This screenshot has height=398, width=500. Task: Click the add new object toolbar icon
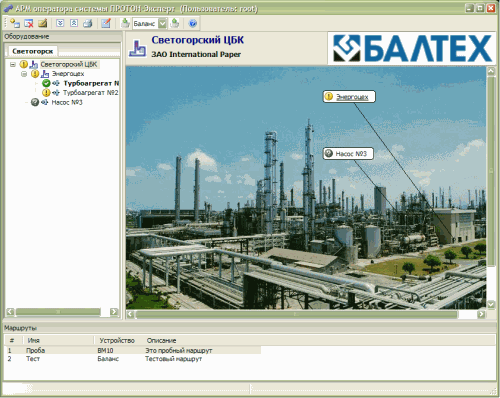click(15, 23)
